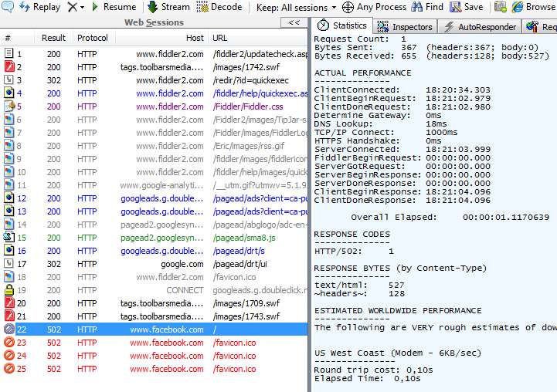Click document icon of session 1
The image size is (557, 392).
point(8,53)
